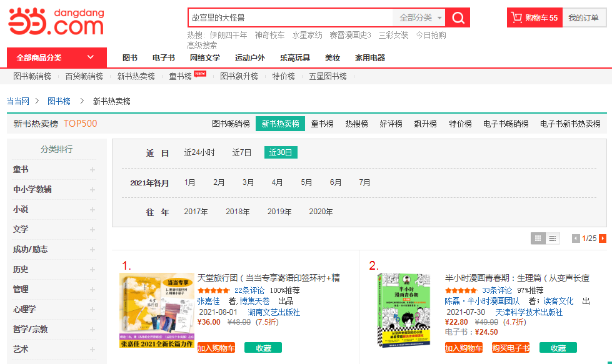Select 2020年 past year filter

pos(321,212)
